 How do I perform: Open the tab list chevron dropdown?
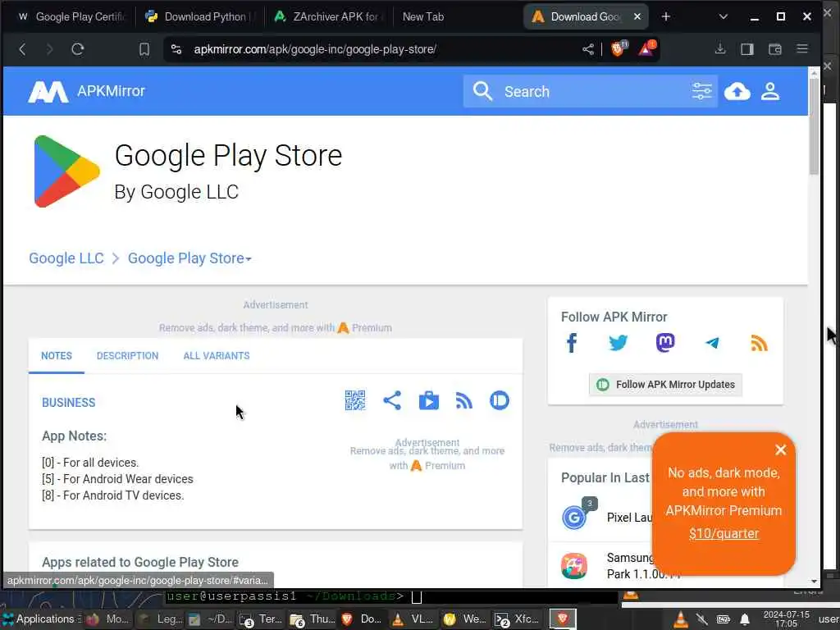pos(724,16)
